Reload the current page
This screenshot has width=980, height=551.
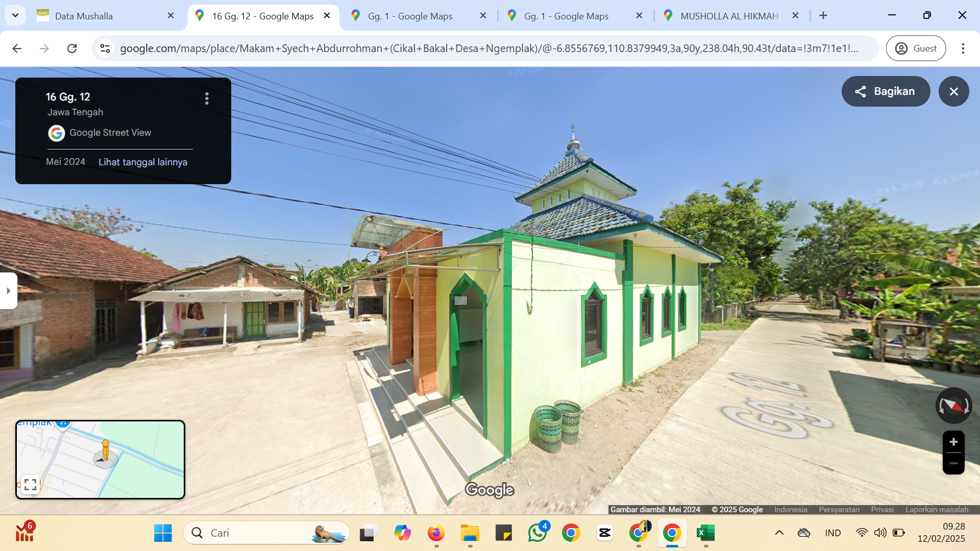tap(72, 48)
